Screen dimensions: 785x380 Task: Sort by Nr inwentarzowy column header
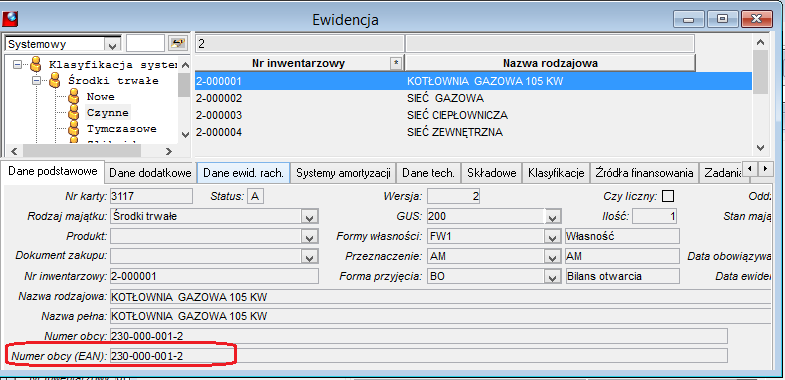tap(299, 63)
